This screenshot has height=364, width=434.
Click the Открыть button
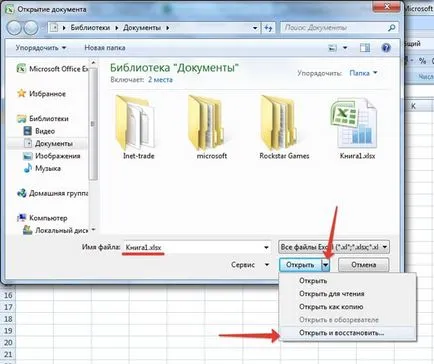pos(300,265)
